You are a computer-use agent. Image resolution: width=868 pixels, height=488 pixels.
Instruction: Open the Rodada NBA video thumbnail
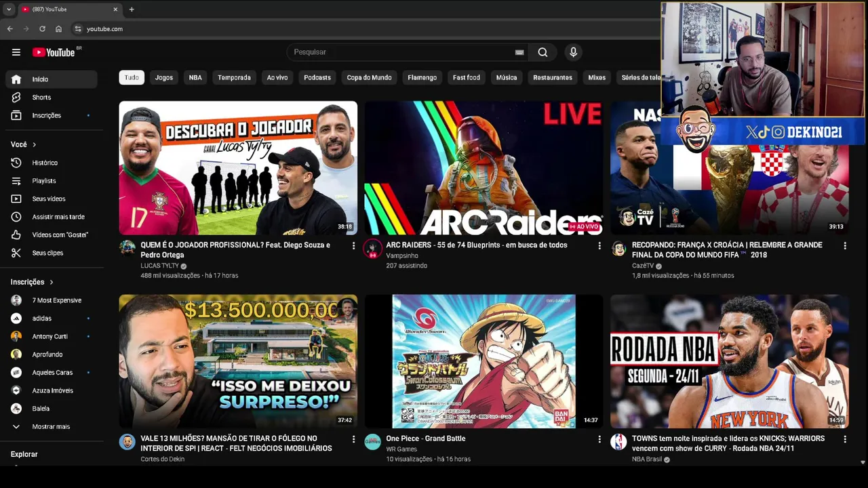(730, 361)
